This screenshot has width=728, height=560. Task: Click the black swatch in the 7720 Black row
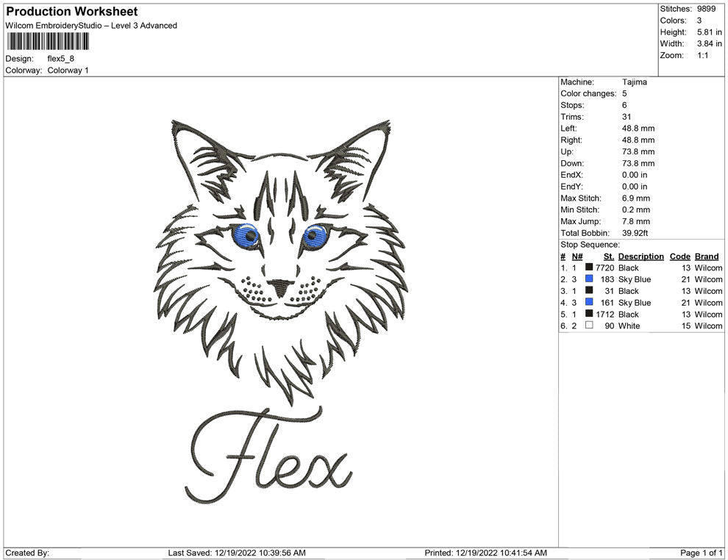pyautogui.click(x=589, y=267)
